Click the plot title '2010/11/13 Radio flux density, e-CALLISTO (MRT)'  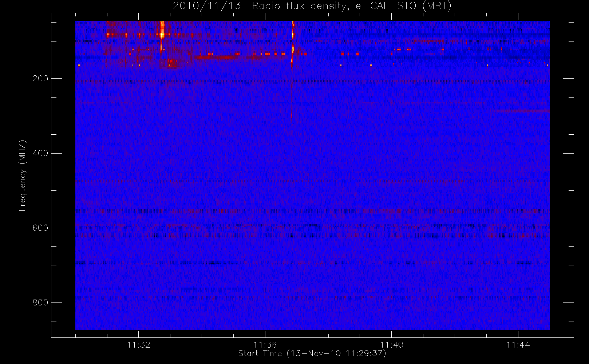(312, 6)
